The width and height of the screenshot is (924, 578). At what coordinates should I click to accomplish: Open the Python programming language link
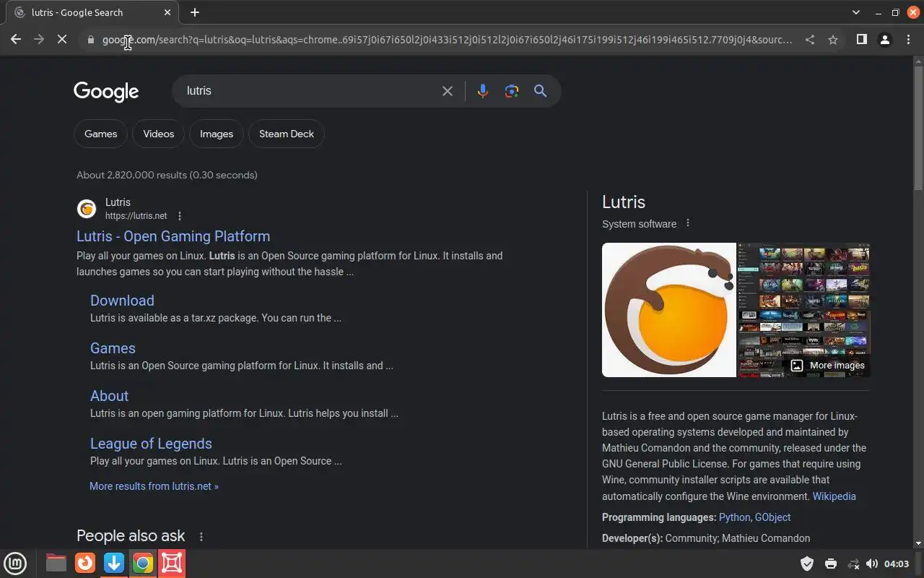(x=735, y=517)
